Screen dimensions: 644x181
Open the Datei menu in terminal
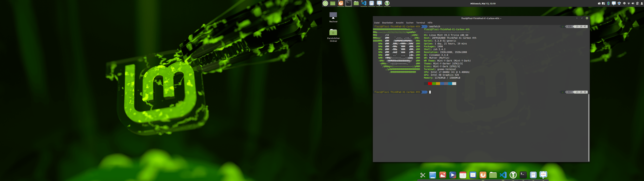(377, 23)
